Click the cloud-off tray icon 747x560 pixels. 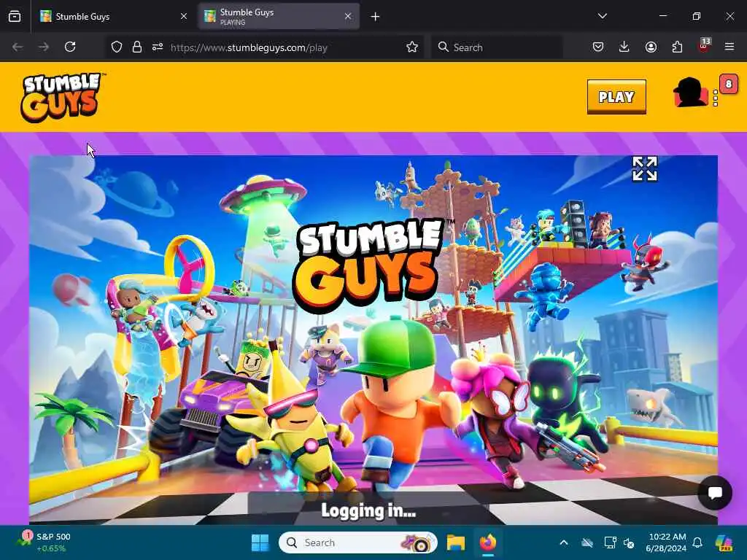point(587,542)
